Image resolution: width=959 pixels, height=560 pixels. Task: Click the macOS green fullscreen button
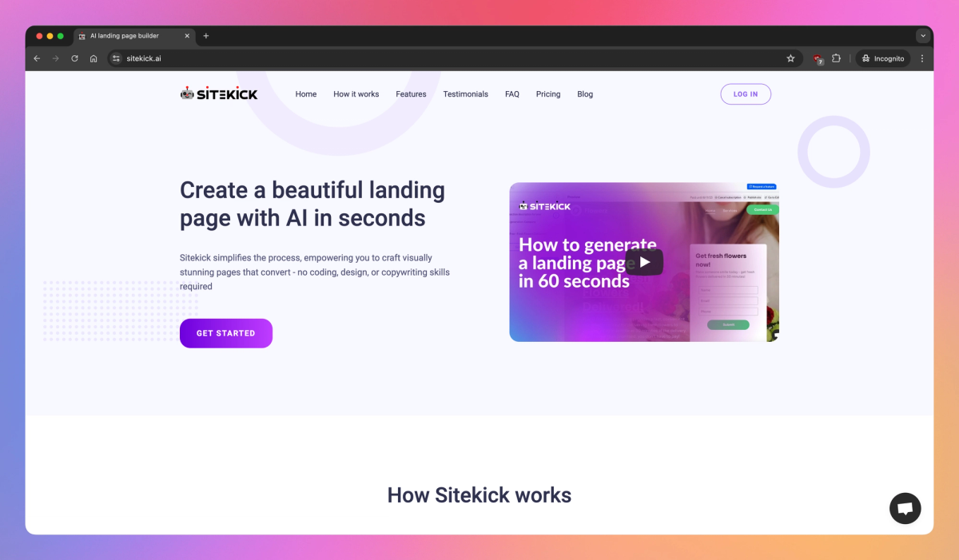pyautogui.click(x=60, y=36)
